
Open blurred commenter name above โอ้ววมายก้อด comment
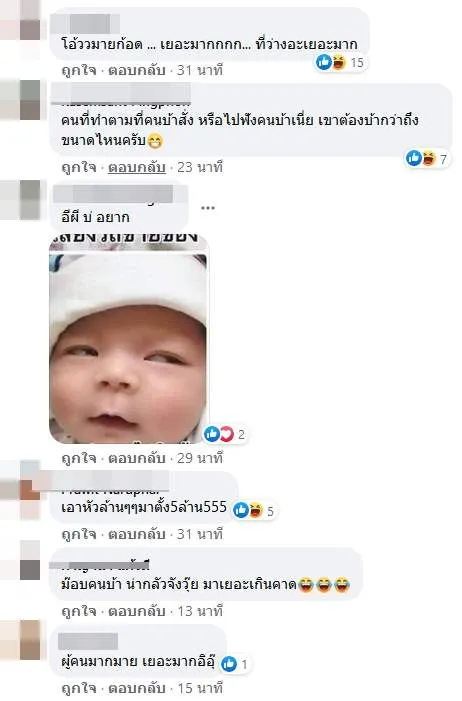(x=85, y=24)
